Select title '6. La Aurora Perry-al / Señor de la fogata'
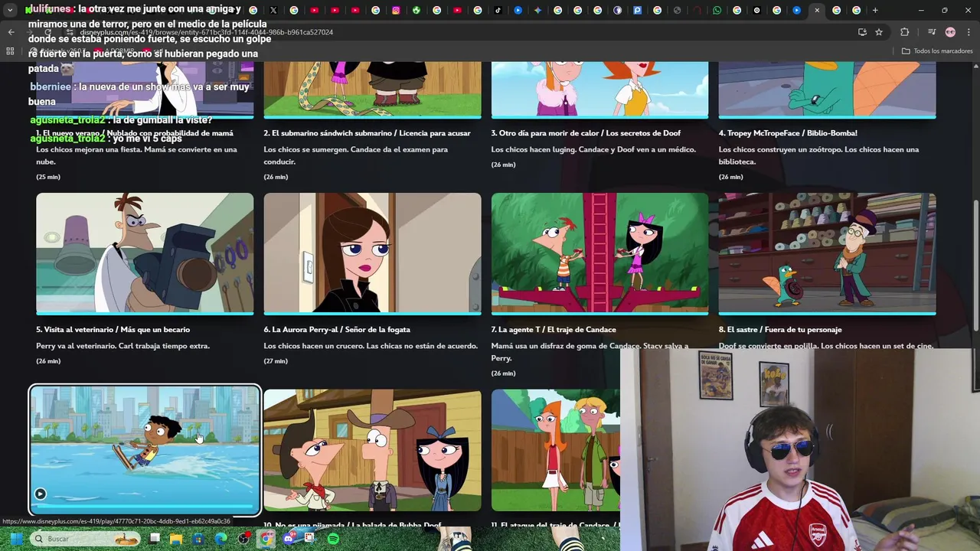The width and height of the screenshot is (980, 551). [337, 330]
